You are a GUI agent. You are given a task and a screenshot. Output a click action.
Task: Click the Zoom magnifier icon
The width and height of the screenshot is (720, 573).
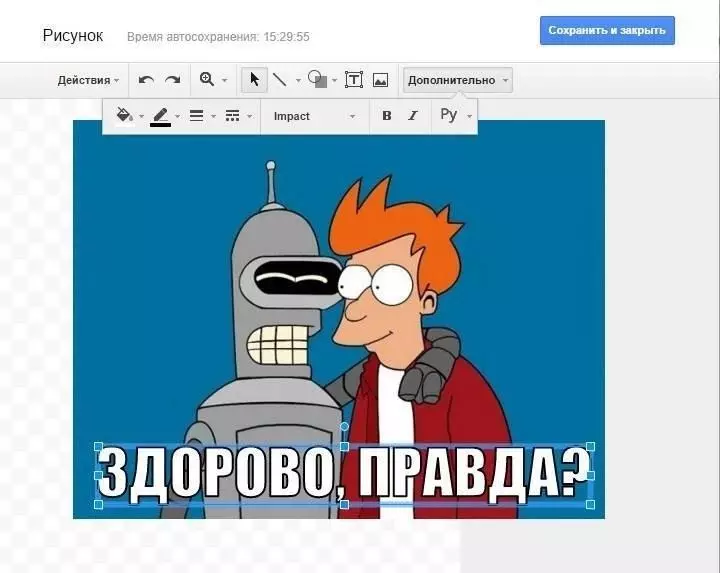[207, 80]
